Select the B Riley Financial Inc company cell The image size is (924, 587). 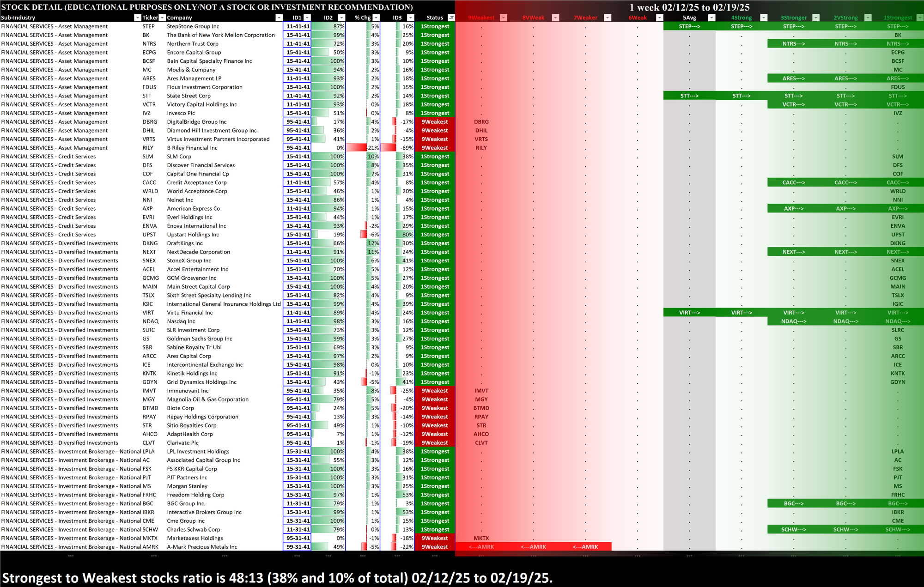pyautogui.click(x=192, y=148)
